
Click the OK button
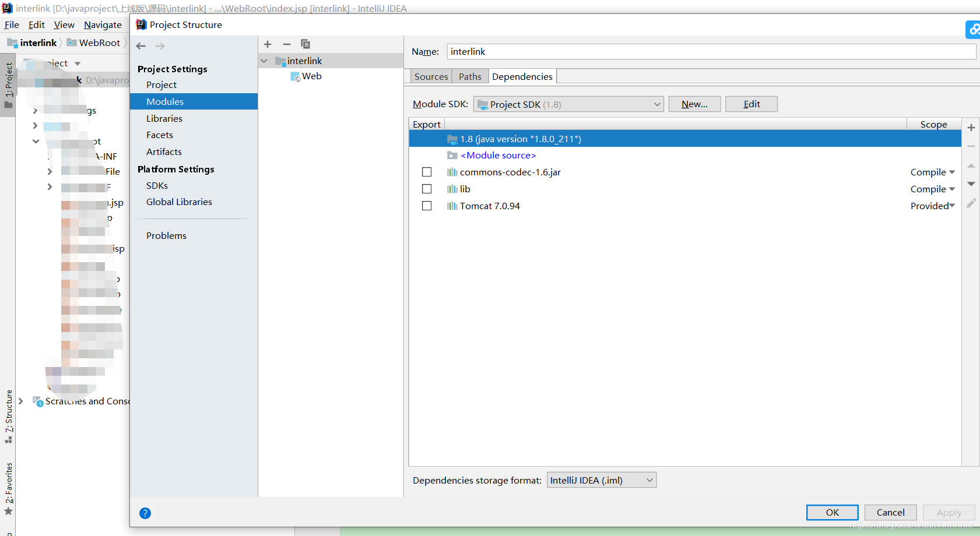833,512
